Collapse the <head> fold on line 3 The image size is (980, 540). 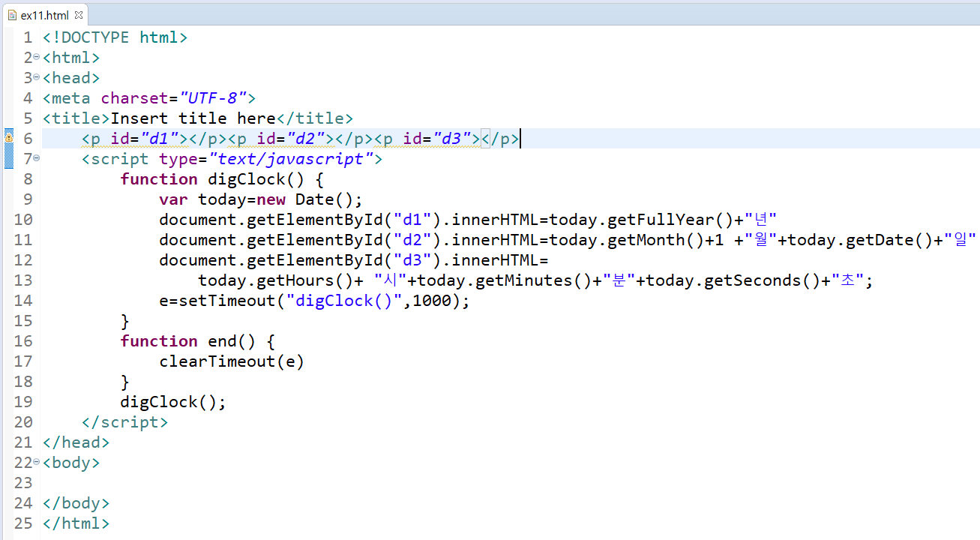[37, 77]
